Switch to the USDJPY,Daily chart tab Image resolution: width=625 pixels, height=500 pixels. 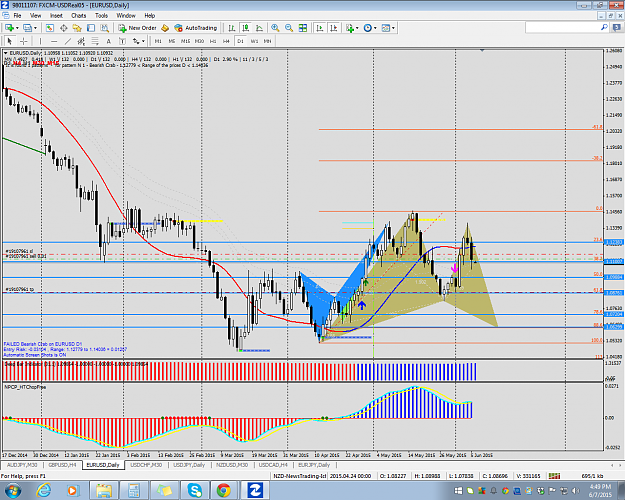[189, 465]
